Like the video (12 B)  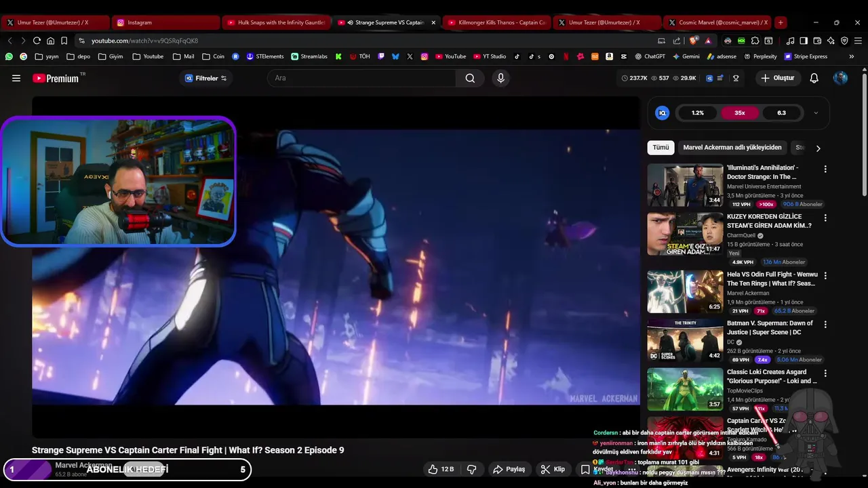coord(441,469)
